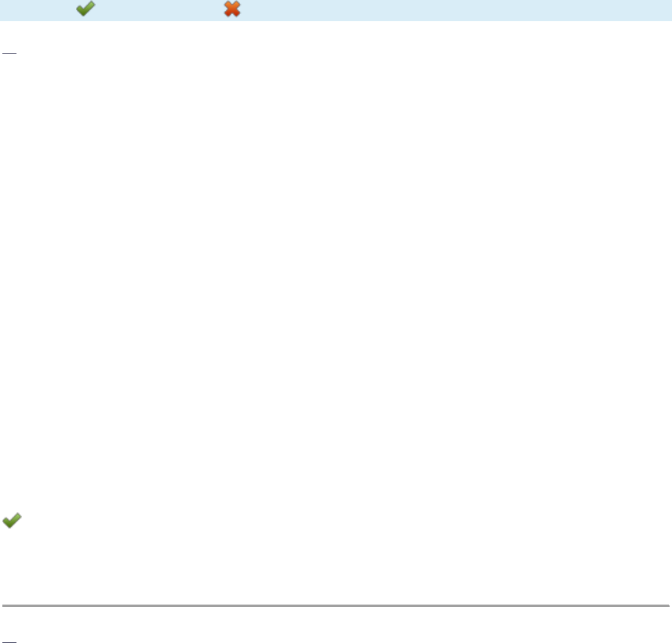This screenshot has height=643, width=672.
Task: Click the green checkmark in the blue header
Action: pyautogui.click(x=85, y=9)
